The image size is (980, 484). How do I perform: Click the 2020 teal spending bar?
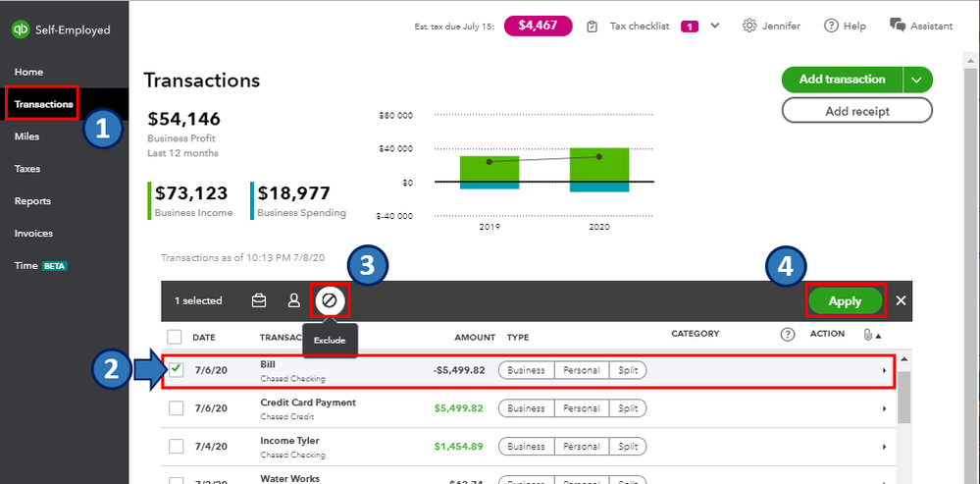(x=599, y=187)
